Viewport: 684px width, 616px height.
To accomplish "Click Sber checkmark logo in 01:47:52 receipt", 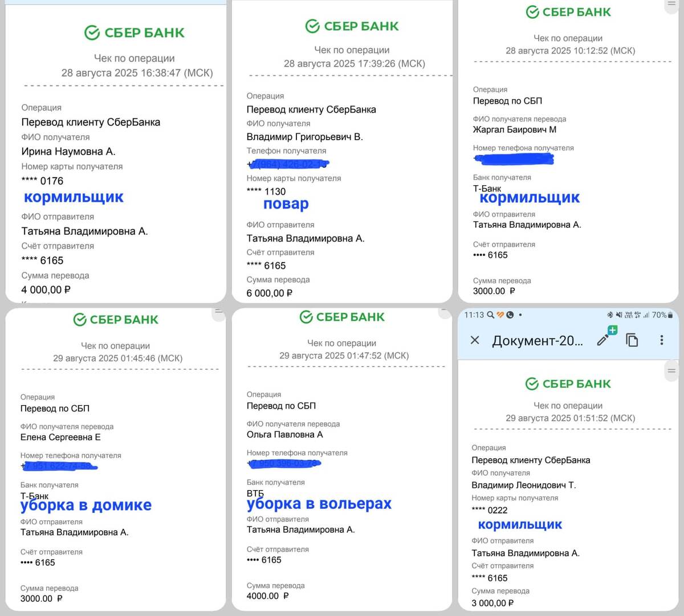I will click(306, 317).
